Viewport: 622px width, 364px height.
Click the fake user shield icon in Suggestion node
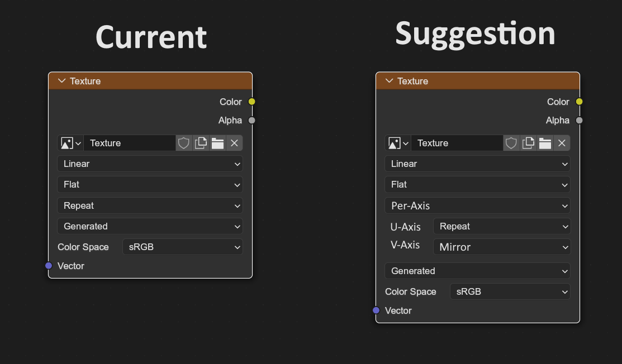(511, 143)
